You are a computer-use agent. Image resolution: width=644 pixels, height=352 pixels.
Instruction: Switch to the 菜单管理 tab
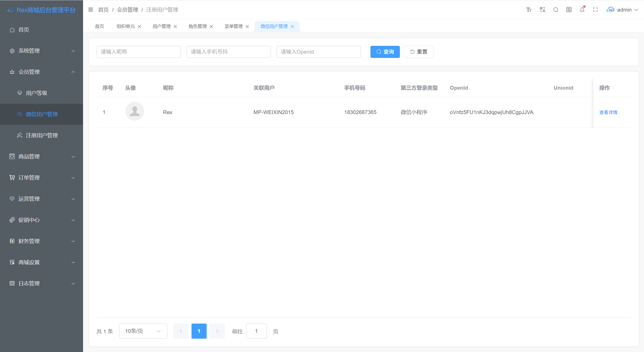[x=234, y=26]
